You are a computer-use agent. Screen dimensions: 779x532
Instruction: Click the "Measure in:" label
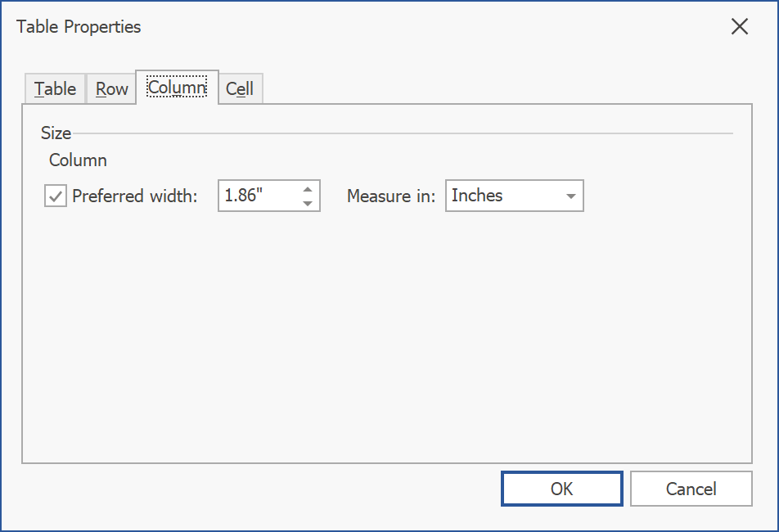[391, 196]
